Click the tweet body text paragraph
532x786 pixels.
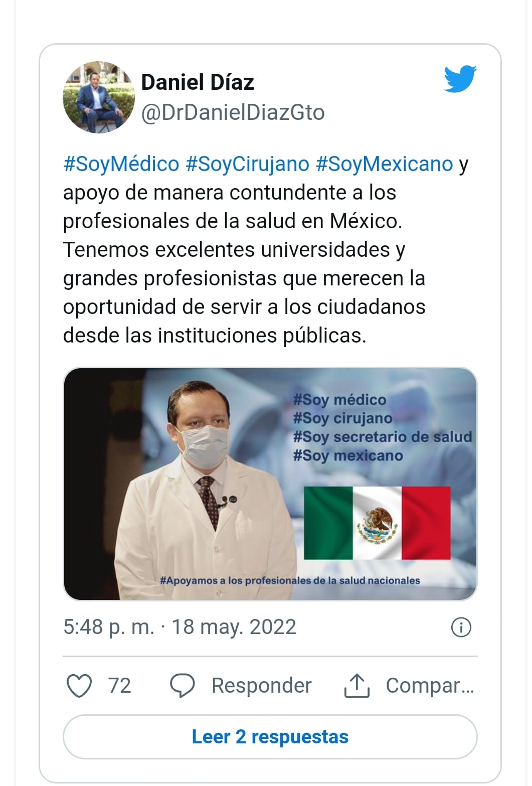pos(266,250)
